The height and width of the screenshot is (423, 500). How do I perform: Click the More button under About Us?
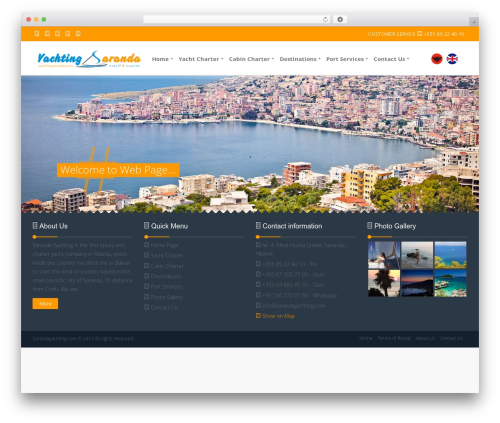coord(45,304)
